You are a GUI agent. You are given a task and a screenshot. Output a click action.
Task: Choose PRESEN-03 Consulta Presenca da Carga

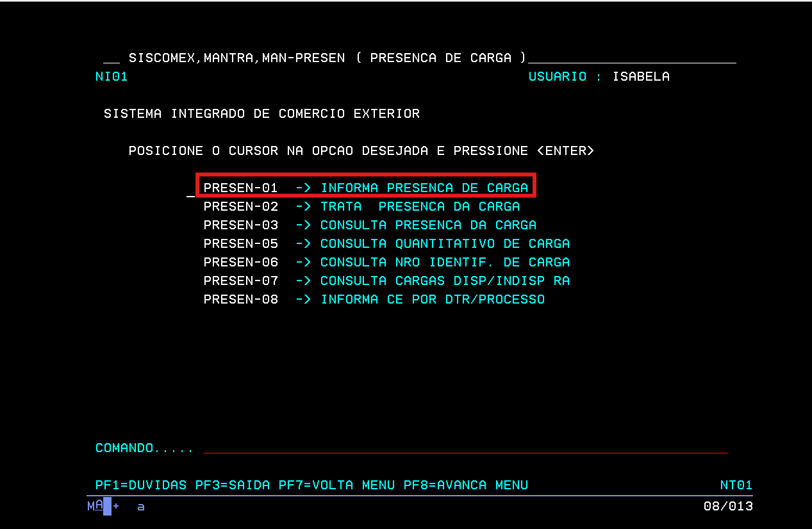[370, 225]
